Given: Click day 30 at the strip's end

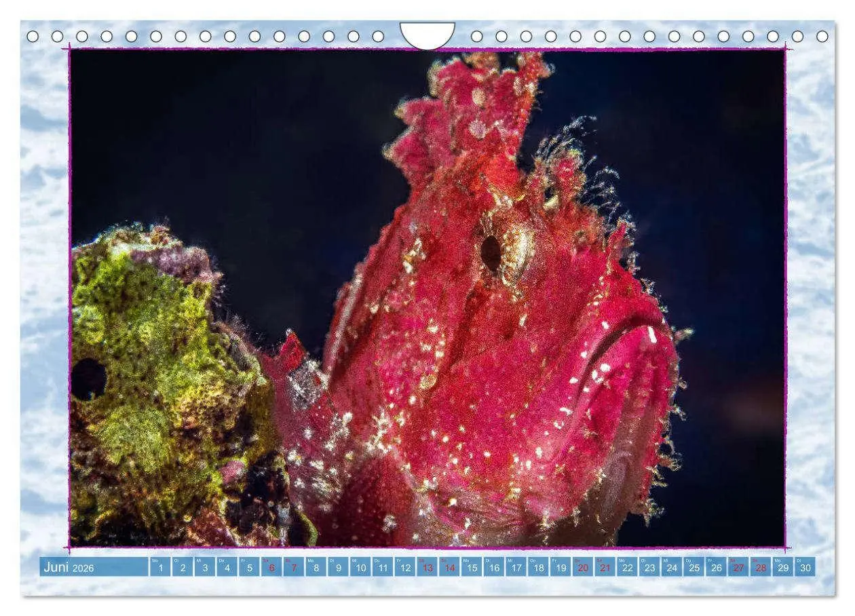Looking at the screenshot, I should pyautogui.click(x=805, y=568).
